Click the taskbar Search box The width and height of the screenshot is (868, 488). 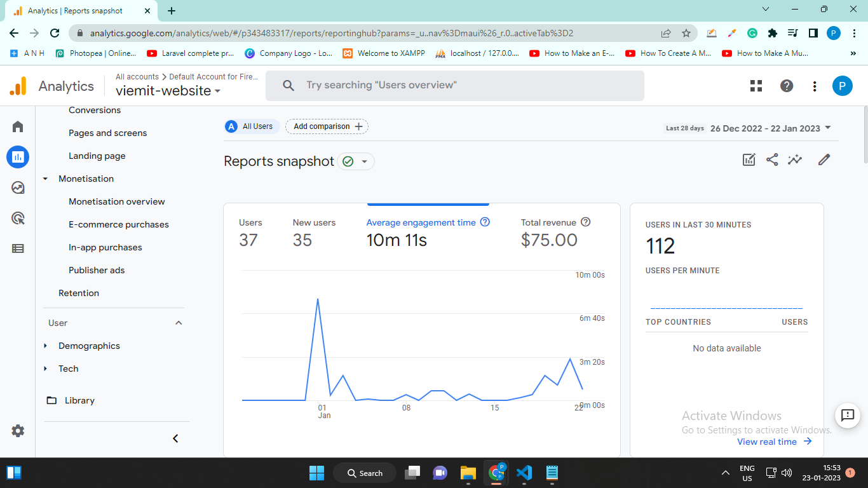[365, 473]
